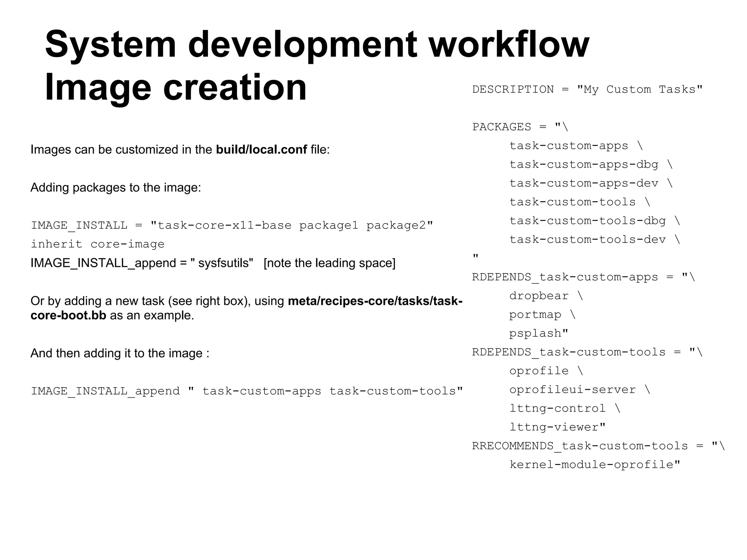Viewport: 747px width, 560px height.
Task: Click the 'oprofileui-server' entry
Action: pyautogui.click(x=572, y=390)
